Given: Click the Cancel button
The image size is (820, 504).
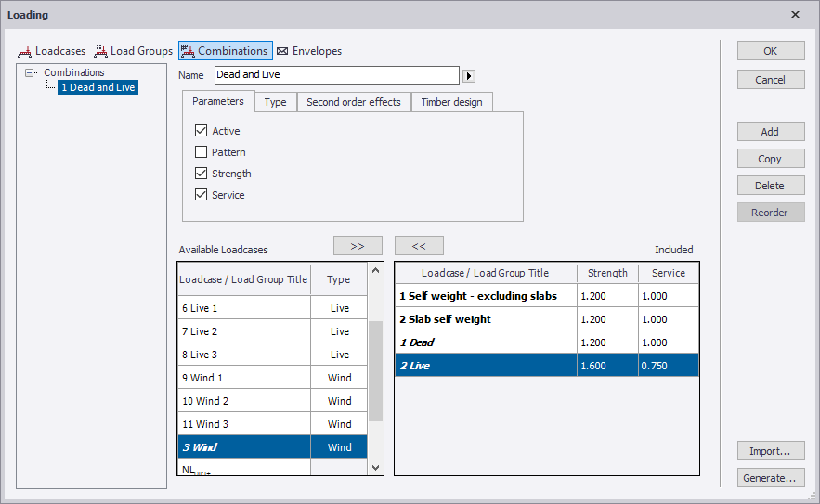Looking at the screenshot, I should point(771,80).
